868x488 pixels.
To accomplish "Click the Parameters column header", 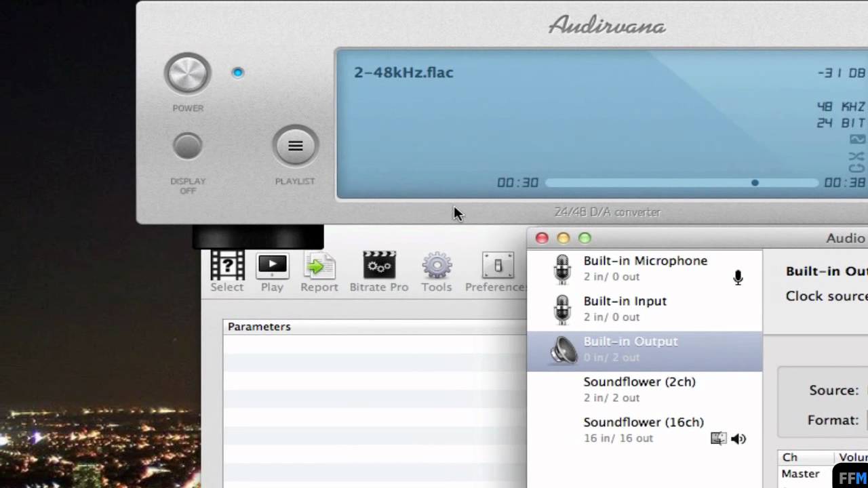I will tap(374, 327).
